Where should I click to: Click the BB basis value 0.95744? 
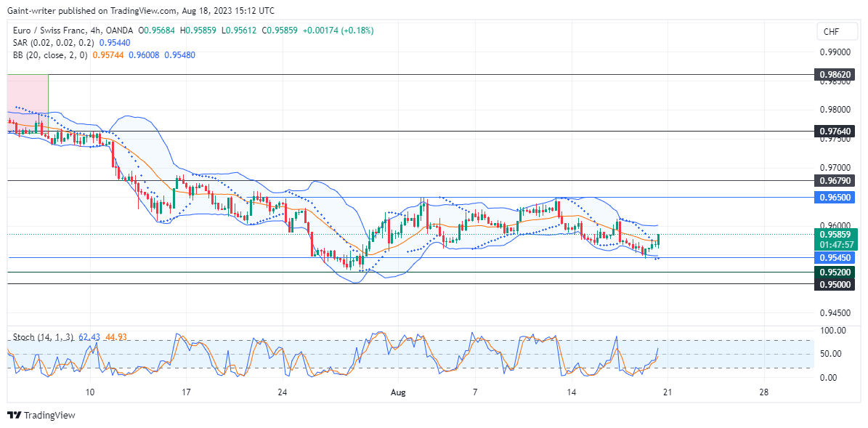[x=108, y=54]
